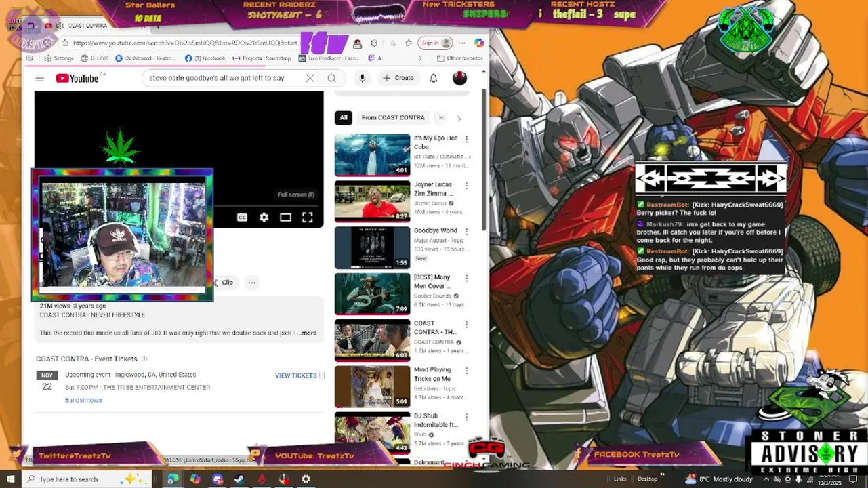Show more bookmarks with the chevron
868x488 pixels.
420,58
